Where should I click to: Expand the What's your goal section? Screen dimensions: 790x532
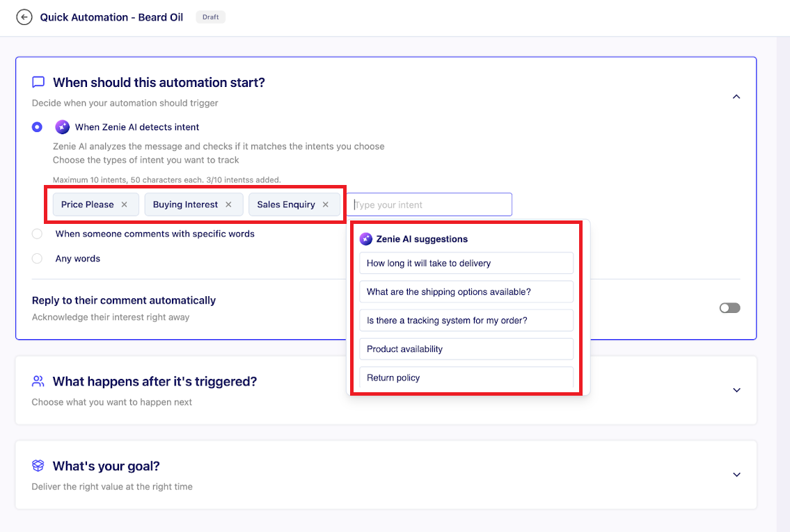pos(736,475)
